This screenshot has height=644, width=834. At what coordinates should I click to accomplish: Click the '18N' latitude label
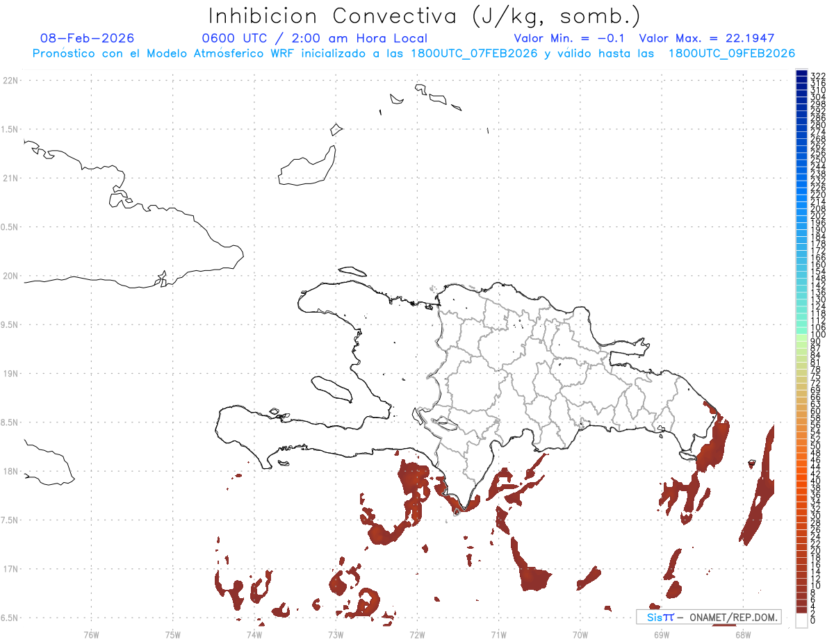point(10,471)
